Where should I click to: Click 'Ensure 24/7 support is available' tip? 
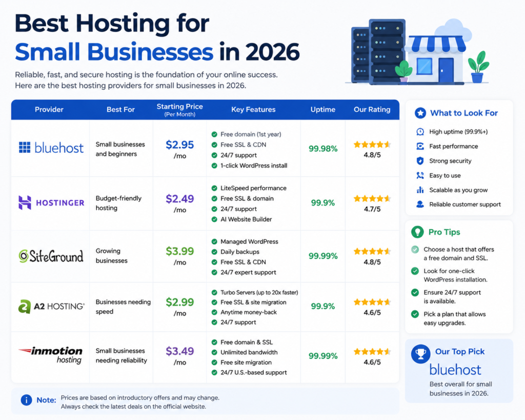tap(452, 297)
